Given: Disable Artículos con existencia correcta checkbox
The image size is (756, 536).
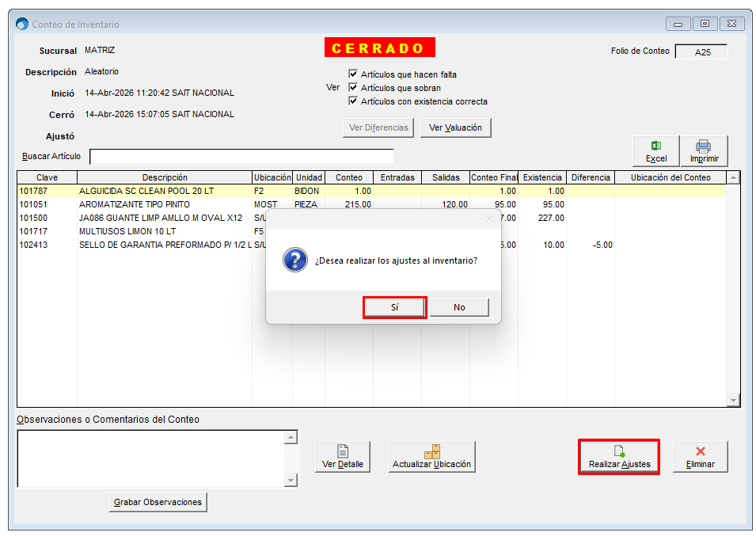Looking at the screenshot, I should click(353, 101).
